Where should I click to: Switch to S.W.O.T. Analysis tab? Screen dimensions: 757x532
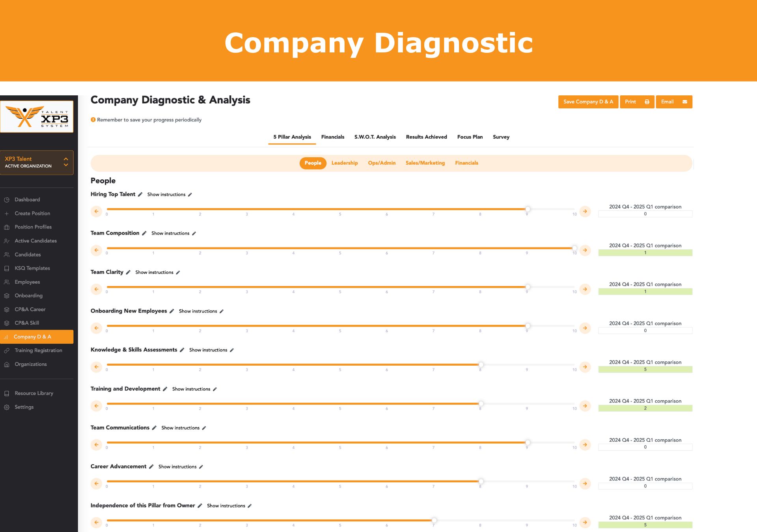click(x=375, y=137)
